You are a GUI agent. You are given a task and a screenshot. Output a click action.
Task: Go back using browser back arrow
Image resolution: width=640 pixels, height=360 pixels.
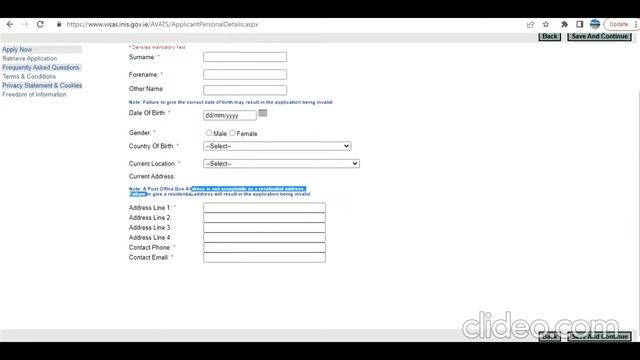click(x=10, y=24)
